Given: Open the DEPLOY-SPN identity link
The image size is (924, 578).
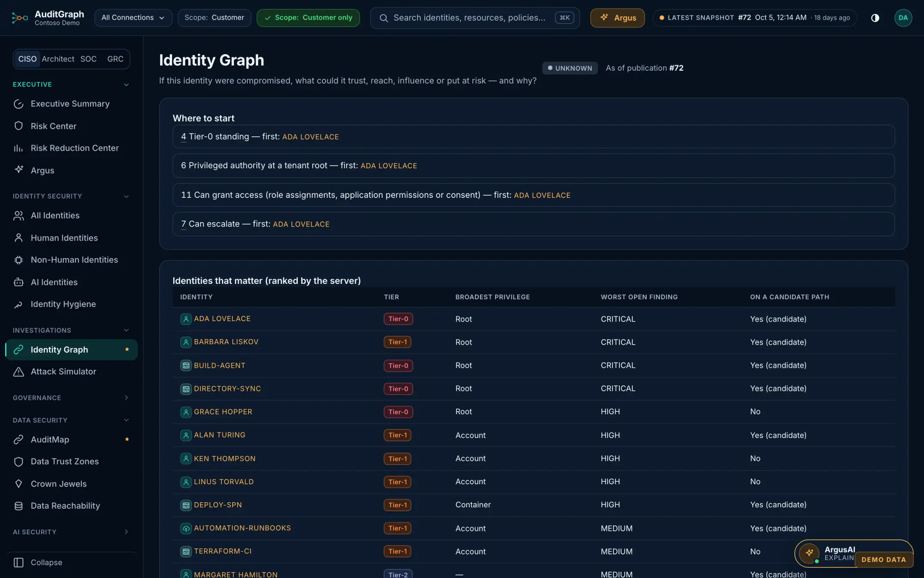Looking at the screenshot, I should point(218,505).
